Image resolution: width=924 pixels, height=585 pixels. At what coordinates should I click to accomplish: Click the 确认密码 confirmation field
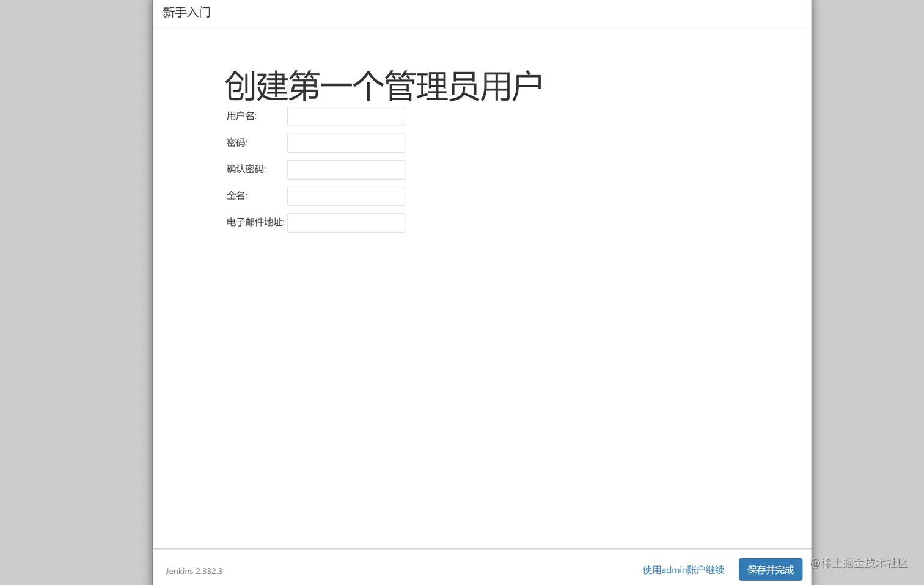(346, 169)
